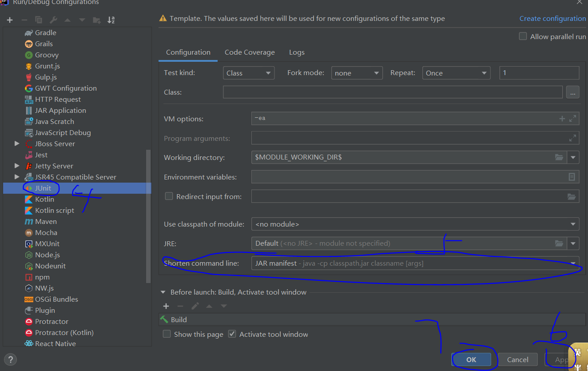Click the sort configurations alphabetically icon
Viewport: 588px width, 371px height.
coord(111,20)
